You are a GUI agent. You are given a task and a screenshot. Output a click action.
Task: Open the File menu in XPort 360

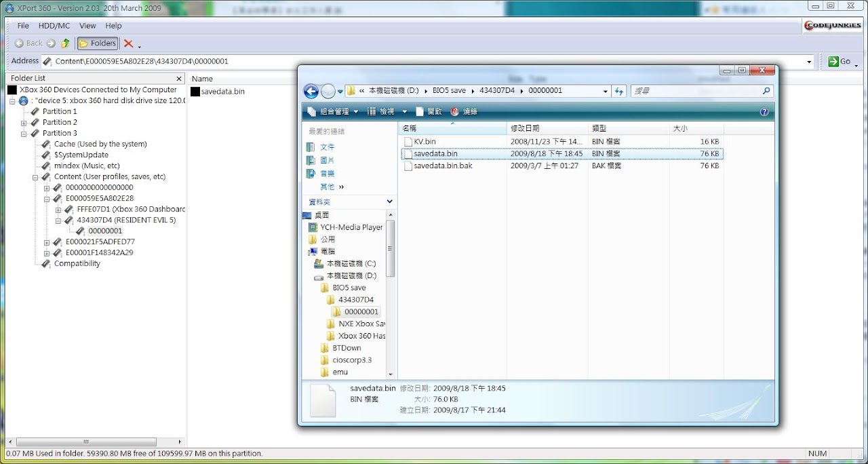pyautogui.click(x=23, y=26)
